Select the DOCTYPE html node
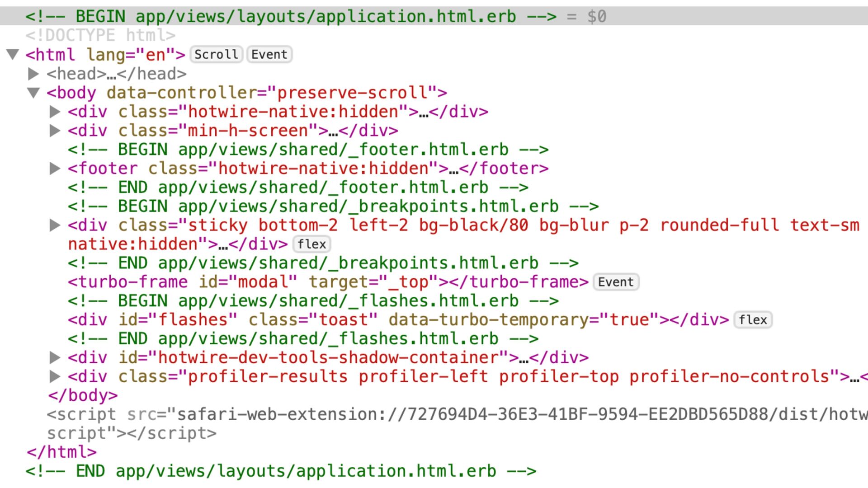The image size is (868, 488). (x=100, y=36)
